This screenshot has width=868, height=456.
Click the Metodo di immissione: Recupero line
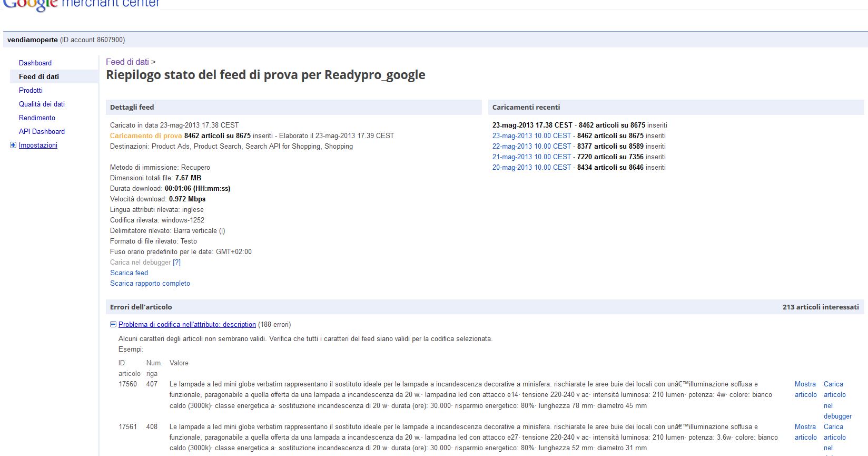tap(160, 167)
